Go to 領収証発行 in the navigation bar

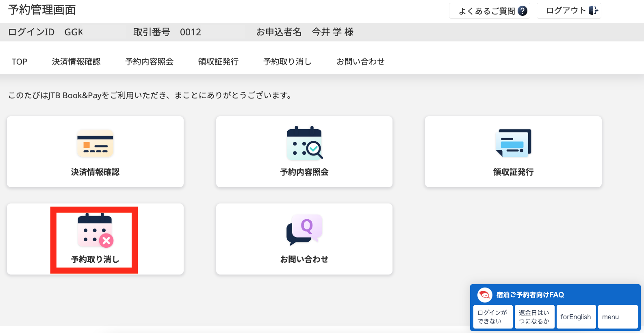click(219, 62)
